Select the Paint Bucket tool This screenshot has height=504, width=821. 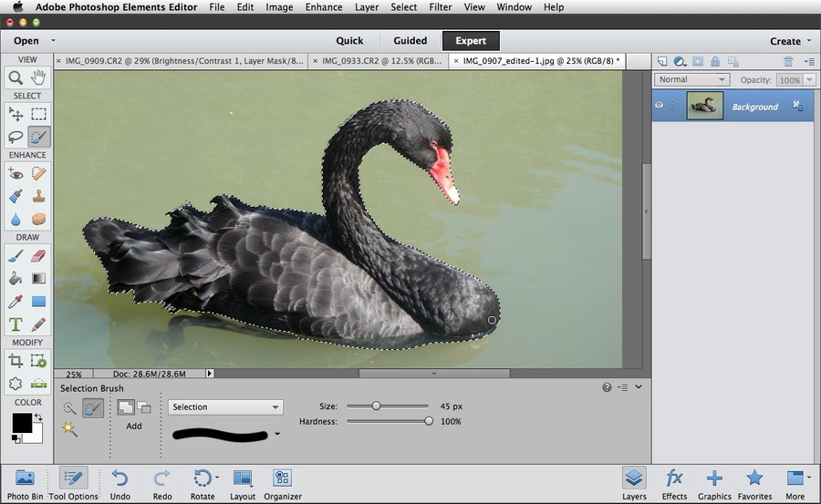pos(16,278)
